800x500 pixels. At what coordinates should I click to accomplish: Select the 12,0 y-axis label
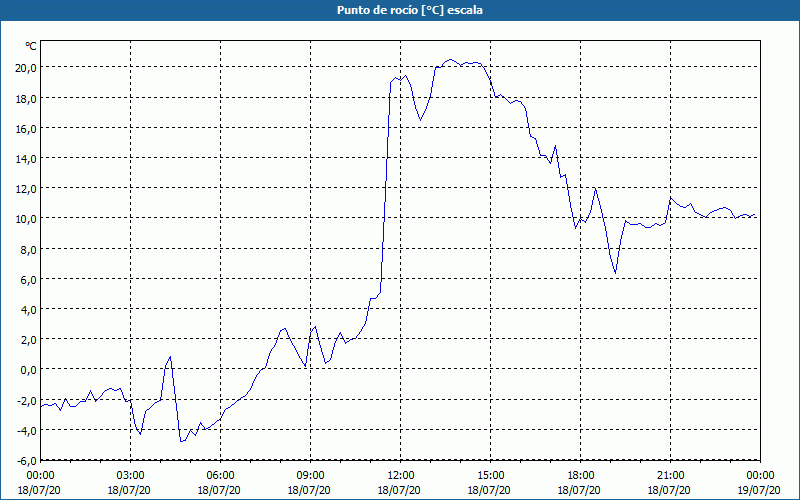pyautogui.click(x=26, y=189)
